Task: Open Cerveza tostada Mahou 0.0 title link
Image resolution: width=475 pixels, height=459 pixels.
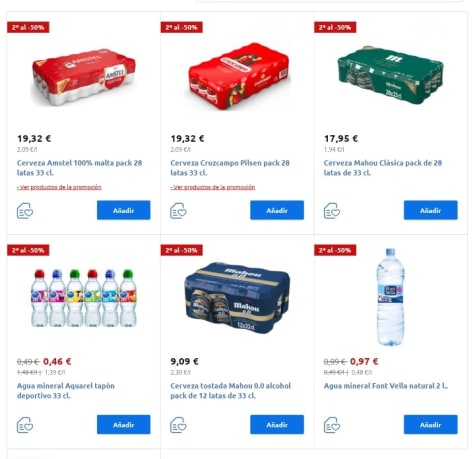Action: 230,391
